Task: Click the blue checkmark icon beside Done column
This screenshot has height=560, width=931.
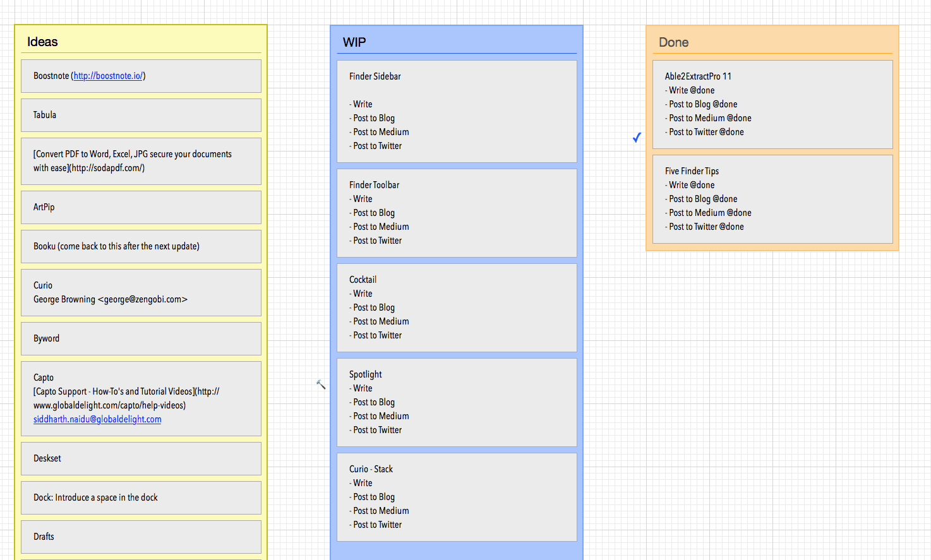Action: point(637,138)
